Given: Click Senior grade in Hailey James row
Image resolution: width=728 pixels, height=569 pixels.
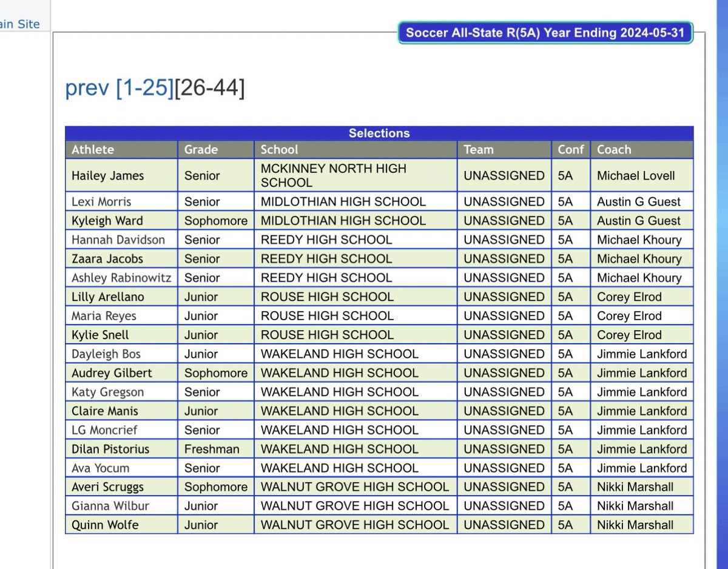Looking at the screenshot, I should point(202,176).
